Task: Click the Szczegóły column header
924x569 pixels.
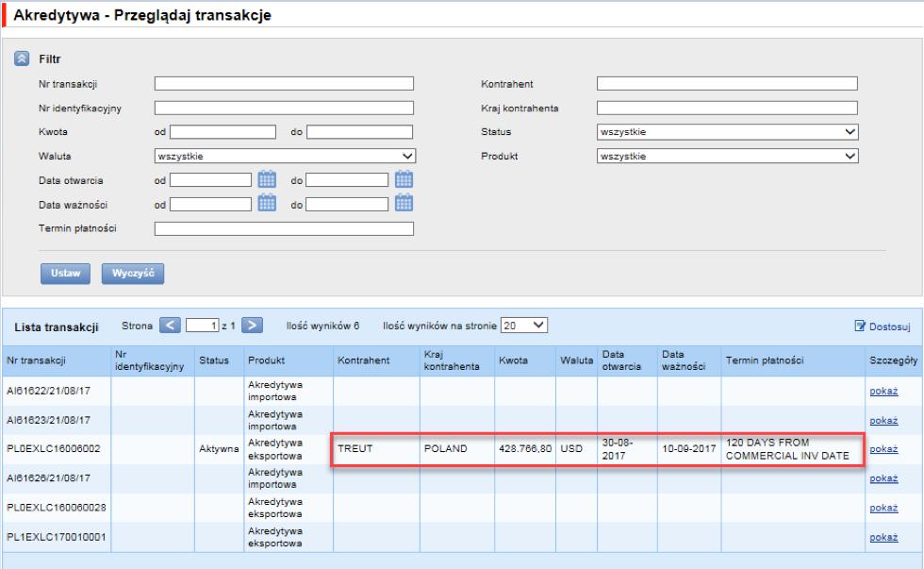Action: pos(894,360)
